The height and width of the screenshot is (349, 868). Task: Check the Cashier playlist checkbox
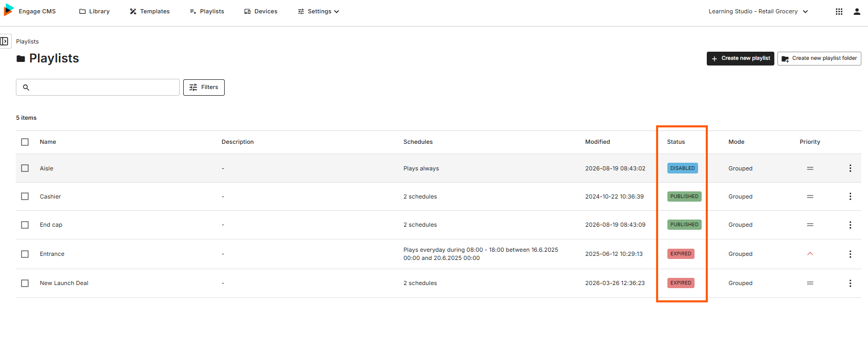pos(25,197)
